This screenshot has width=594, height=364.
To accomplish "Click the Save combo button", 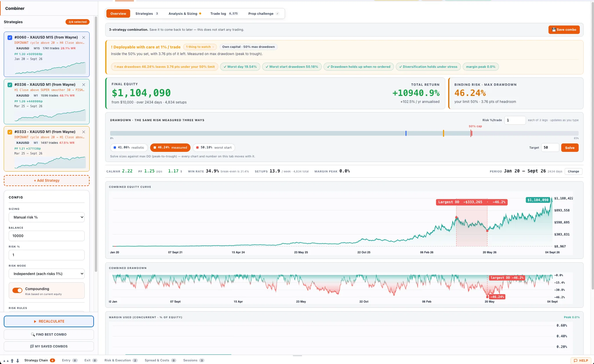I will click(564, 30).
